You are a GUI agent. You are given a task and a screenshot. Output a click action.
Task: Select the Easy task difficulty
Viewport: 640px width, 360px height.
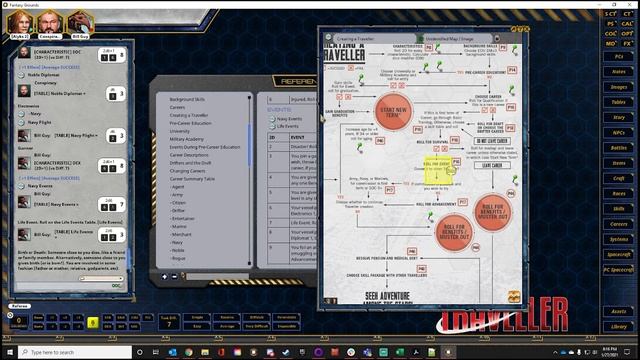click(x=197, y=326)
